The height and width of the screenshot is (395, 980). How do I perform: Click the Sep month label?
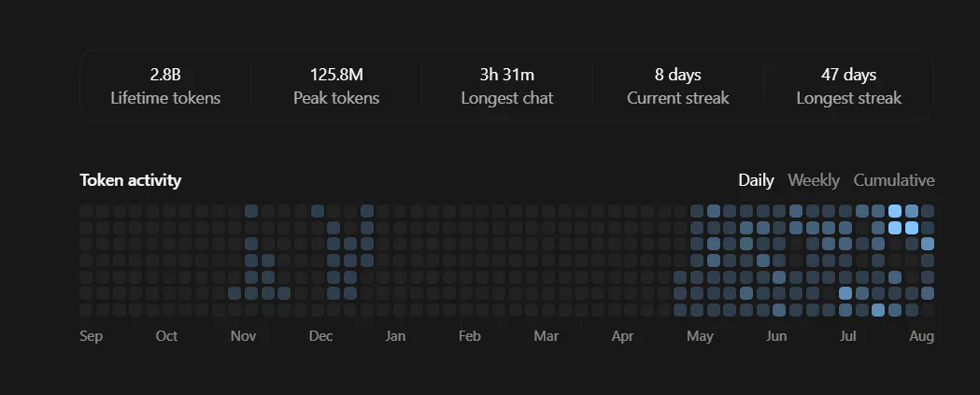tap(92, 336)
